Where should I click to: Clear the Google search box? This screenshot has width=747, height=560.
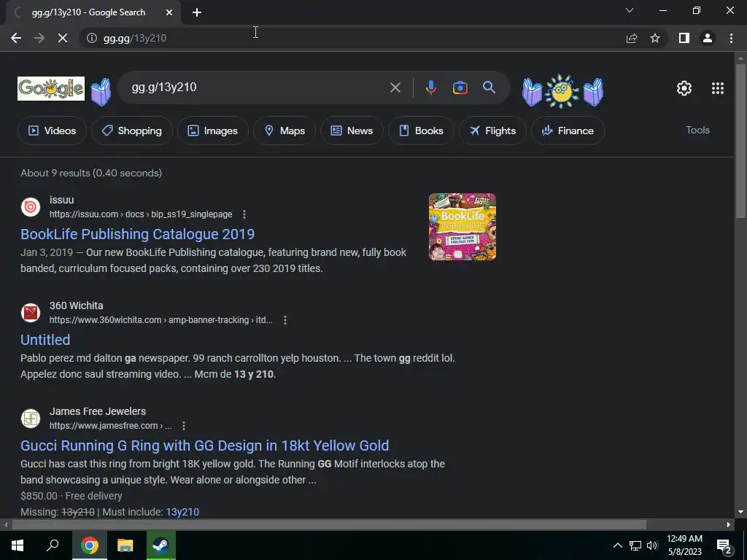click(x=395, y=87)
